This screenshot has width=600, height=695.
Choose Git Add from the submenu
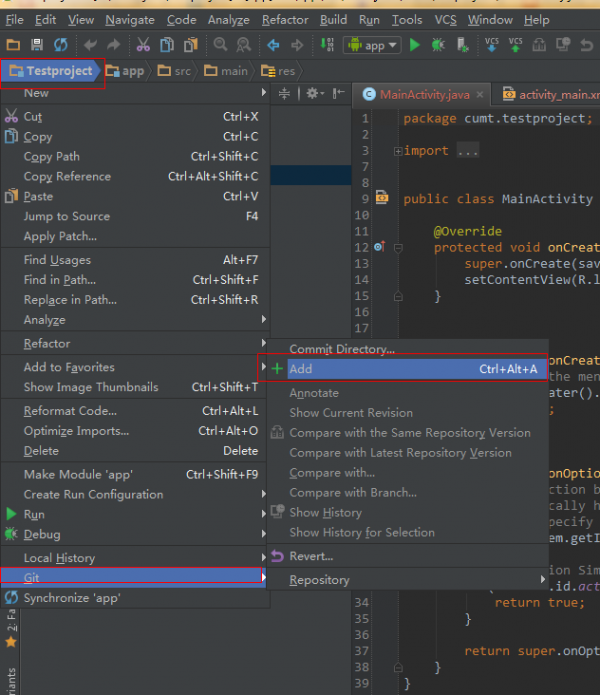coord(408,369)
